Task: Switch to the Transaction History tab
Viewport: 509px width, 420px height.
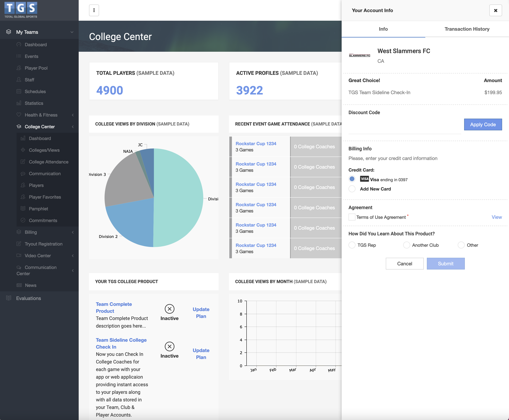Action: pyautogui.click(x=467, y=29)
